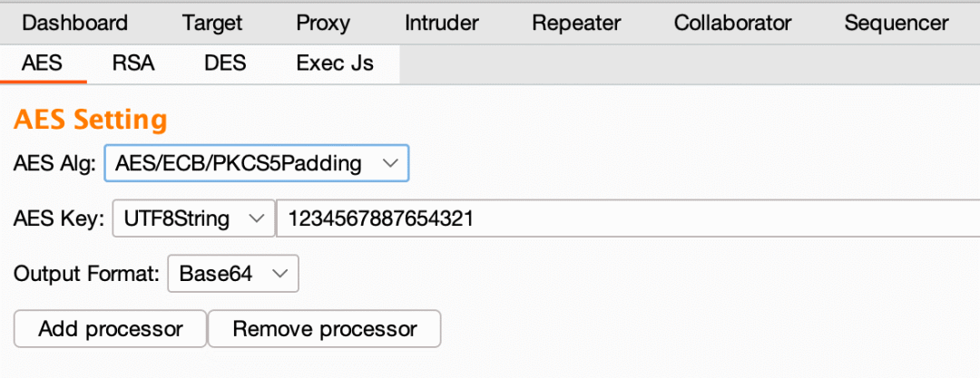The height and width of the screenshot is (378, 980).
Task: Switch to the RSA sub-tab
Action: pos(133,63)
